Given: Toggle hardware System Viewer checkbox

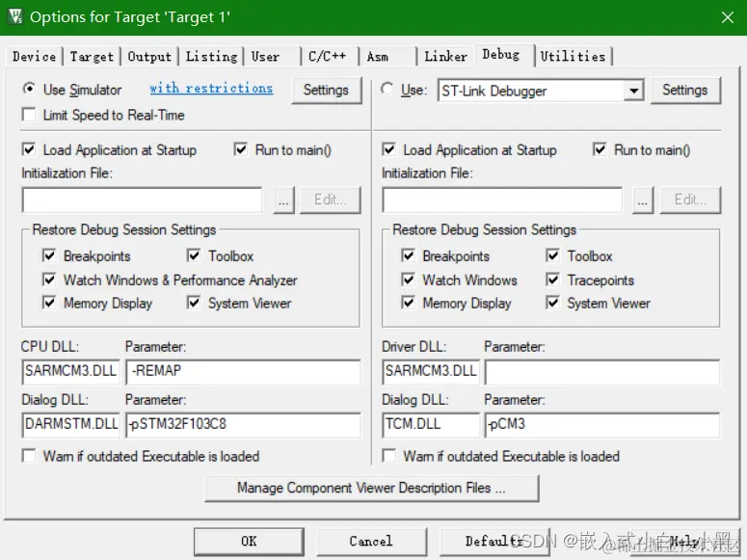Looking at the screenshot, I should click(x=552, y=303).
